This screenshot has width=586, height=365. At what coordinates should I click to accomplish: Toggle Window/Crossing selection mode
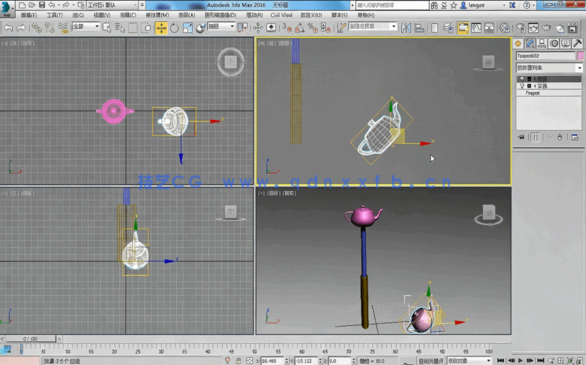tap(146, 28)
